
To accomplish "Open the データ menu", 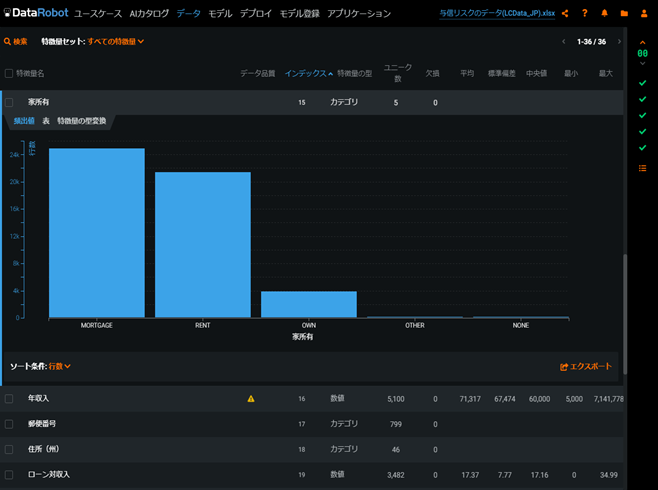I will pos(188,13).
